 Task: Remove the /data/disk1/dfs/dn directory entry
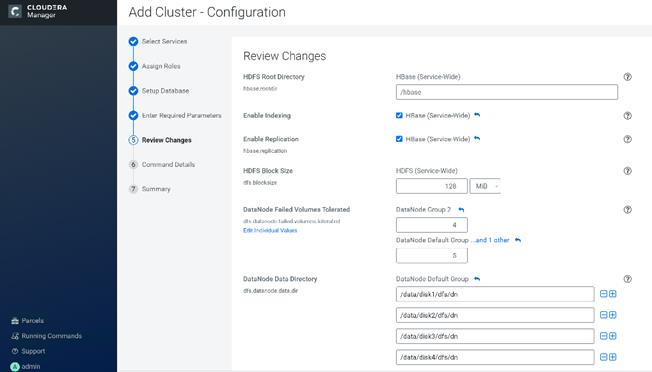[604, 294]
